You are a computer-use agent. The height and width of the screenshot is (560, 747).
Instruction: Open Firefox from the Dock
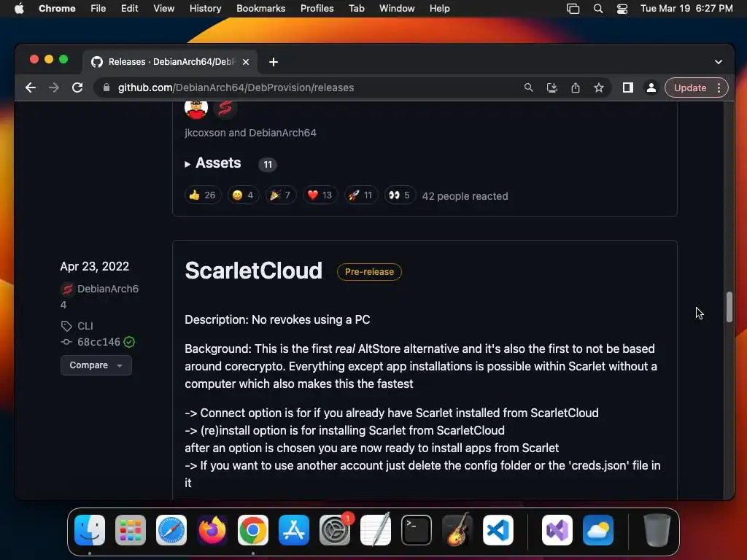(x=212, y=530)
